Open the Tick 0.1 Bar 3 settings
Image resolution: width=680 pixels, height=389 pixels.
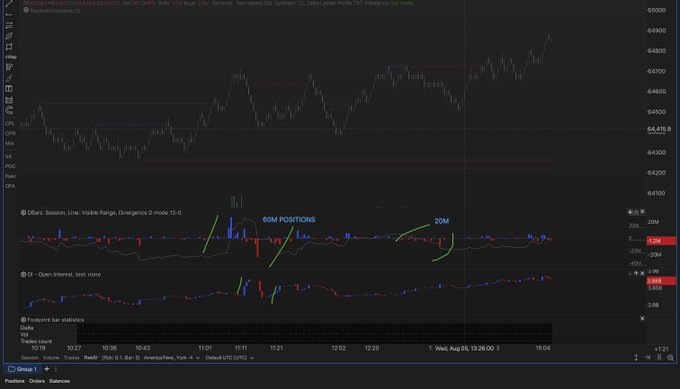point(121,358)
